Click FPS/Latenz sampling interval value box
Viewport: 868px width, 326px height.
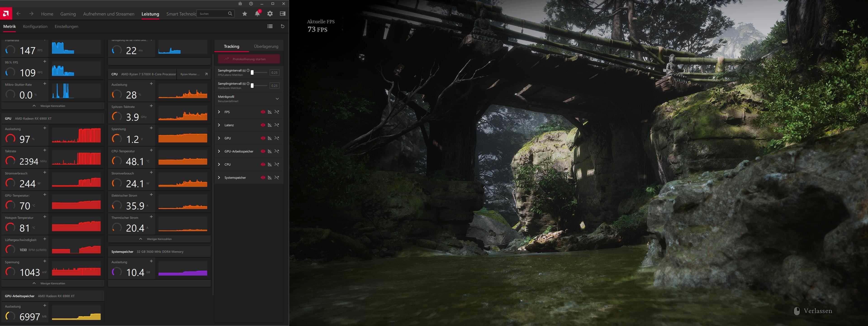274,72
